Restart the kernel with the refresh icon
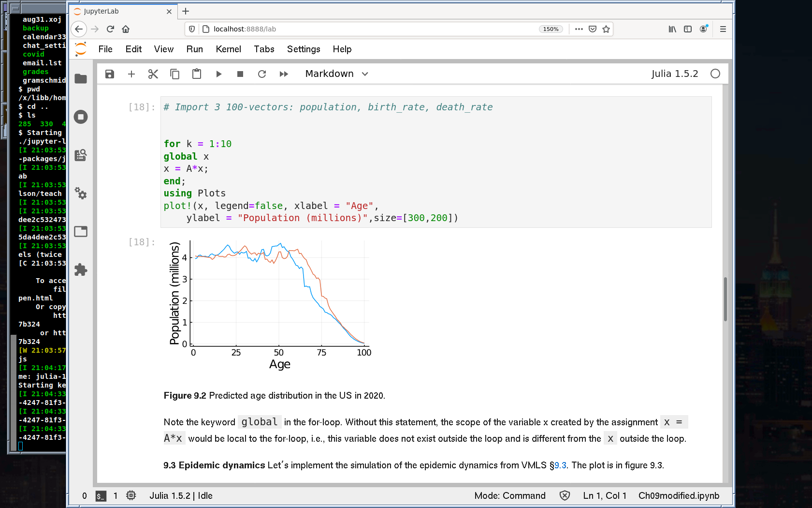This screenshot has height=508, width=812. [262, 74]
